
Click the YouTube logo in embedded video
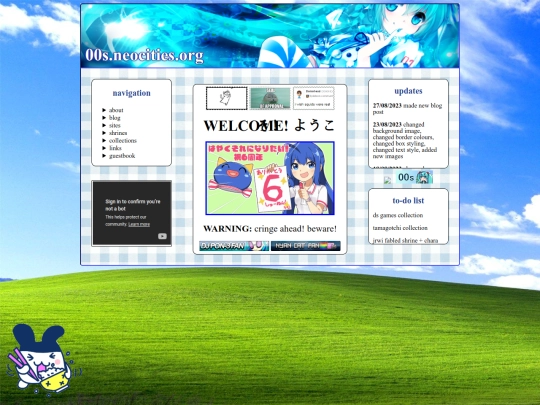pyautogui.click(x=162, y=236)
